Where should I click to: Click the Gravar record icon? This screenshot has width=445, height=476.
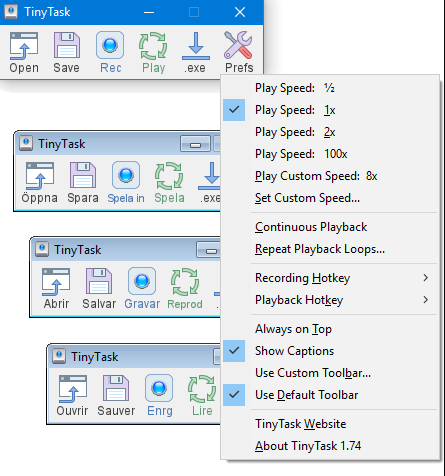[142, 281]
